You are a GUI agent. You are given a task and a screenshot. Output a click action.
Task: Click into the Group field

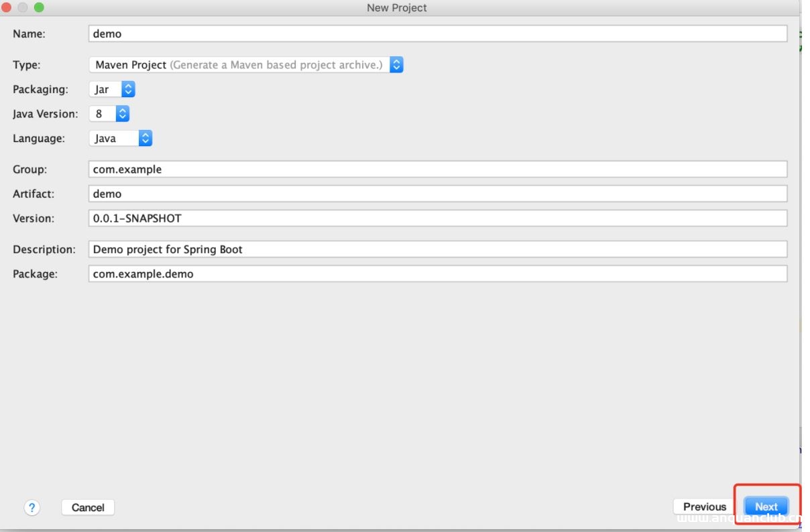pyautogui.click(x=437, y=170)
